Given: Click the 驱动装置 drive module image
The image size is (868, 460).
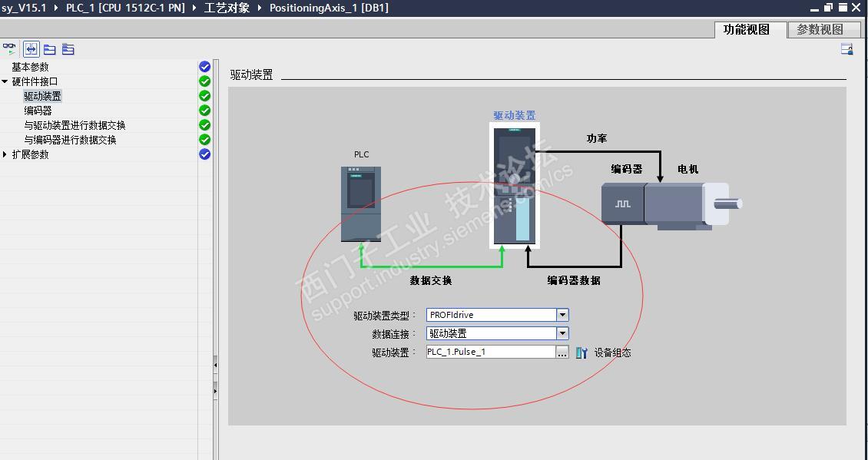Looking at the screenshot, I should click(x=514, y=185).
